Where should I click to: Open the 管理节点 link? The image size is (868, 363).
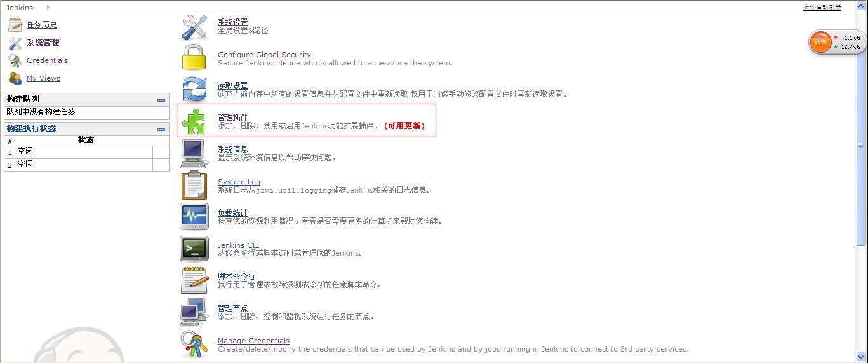(233, 308)
